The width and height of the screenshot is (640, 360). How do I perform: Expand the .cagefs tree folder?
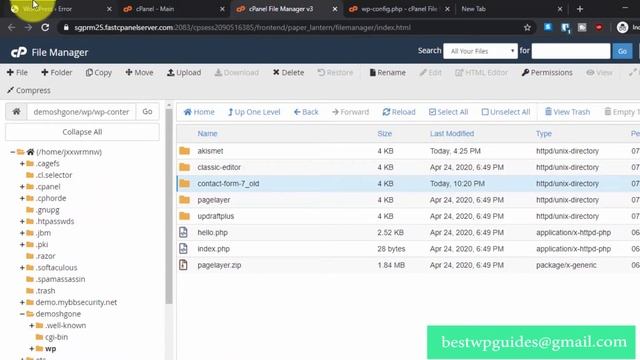pos(22,163)
